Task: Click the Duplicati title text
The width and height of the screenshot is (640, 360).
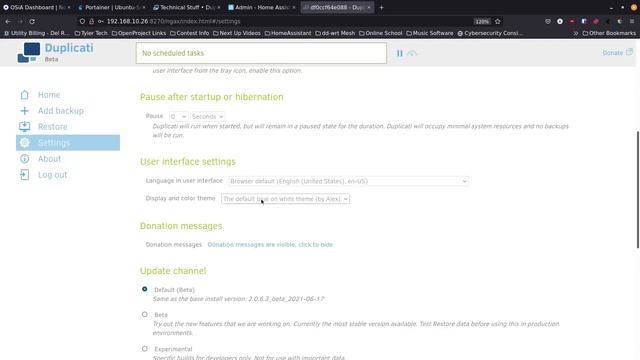Action: (69, 48)
